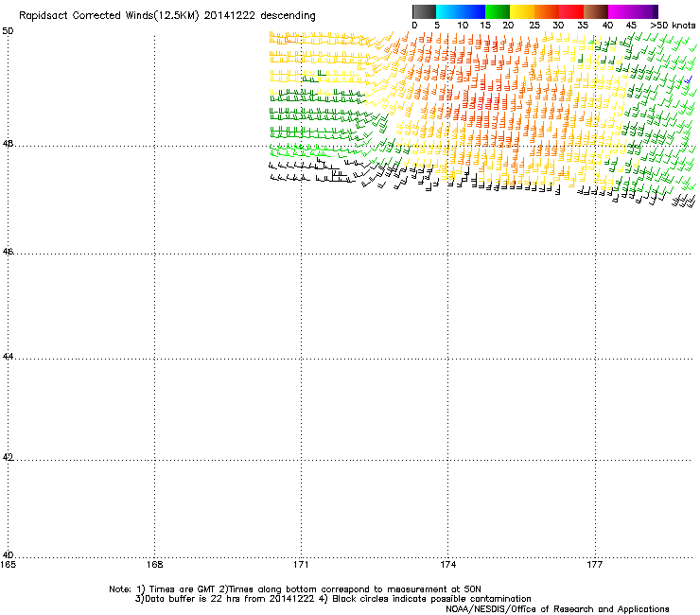Click the word 'descending' in the title

[288, 16]
